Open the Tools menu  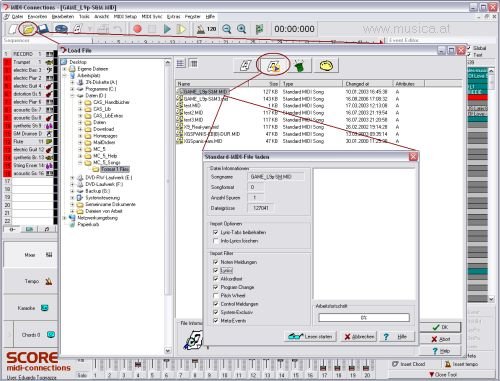click(84, 17)
